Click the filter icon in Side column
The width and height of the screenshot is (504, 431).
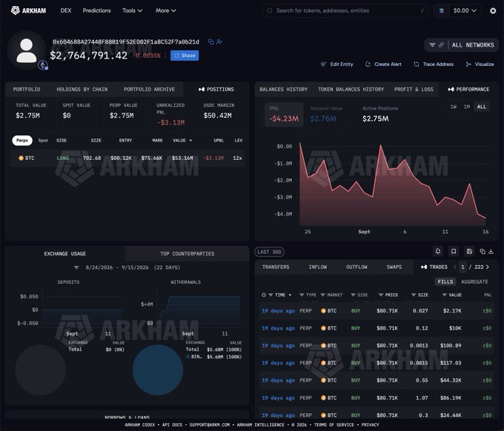(353, 295)
